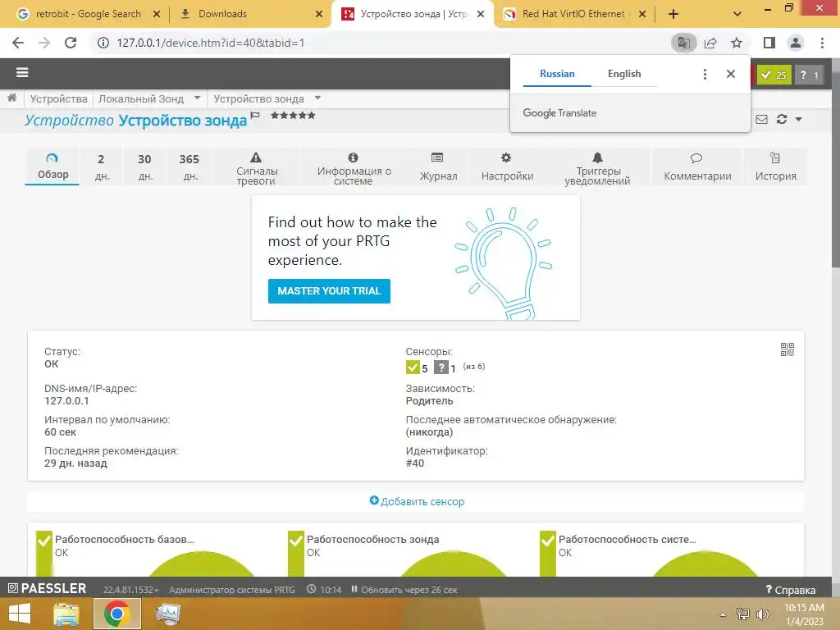Click PAESSLER logo in footer
The width and height of the screenshot is (840, 630).
[x=47, y=588]
